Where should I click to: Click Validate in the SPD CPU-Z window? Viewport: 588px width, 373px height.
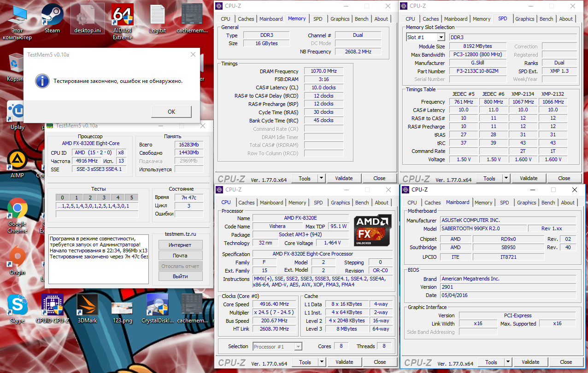point(529,178)
